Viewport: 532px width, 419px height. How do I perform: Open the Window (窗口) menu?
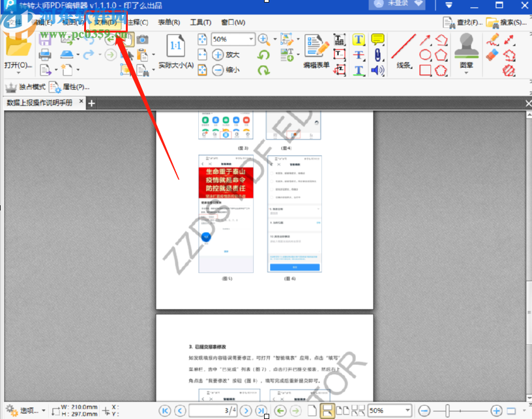(233, 22)
